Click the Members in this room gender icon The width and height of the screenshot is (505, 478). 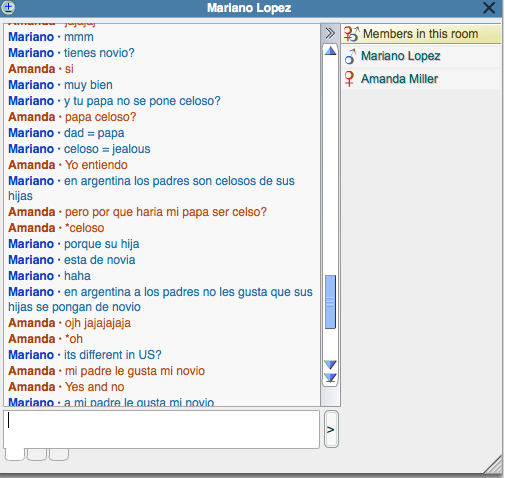pos(351,34)
